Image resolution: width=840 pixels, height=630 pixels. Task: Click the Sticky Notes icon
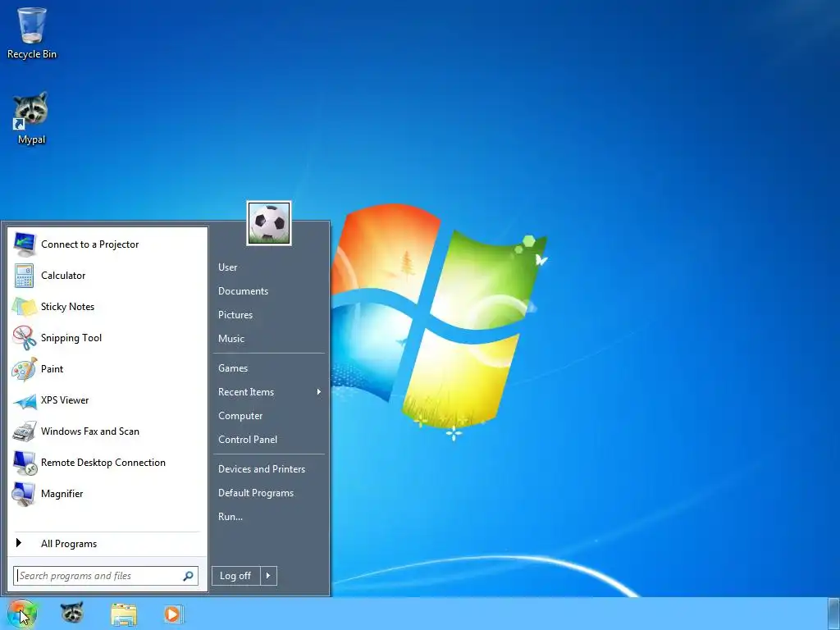pyautogui.click(x=24, y=307)
